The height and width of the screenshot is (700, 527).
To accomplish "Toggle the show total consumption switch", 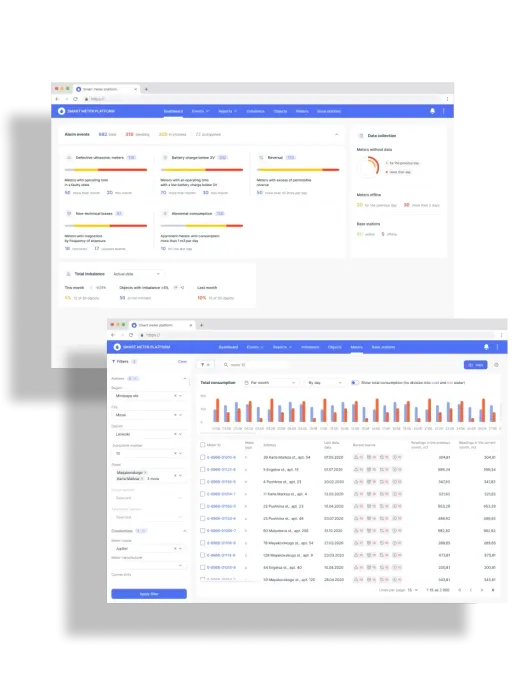I will pos(355,383).
